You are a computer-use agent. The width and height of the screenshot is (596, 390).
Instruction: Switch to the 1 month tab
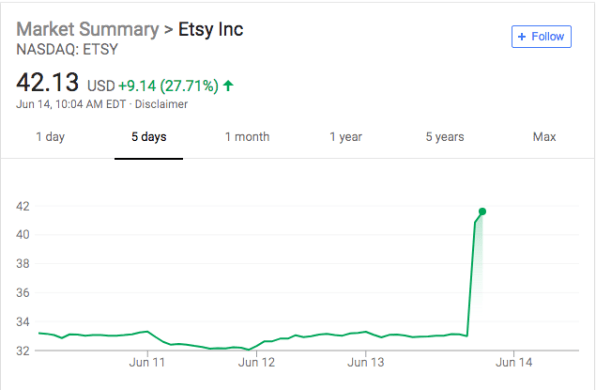[x=247, y=136]
